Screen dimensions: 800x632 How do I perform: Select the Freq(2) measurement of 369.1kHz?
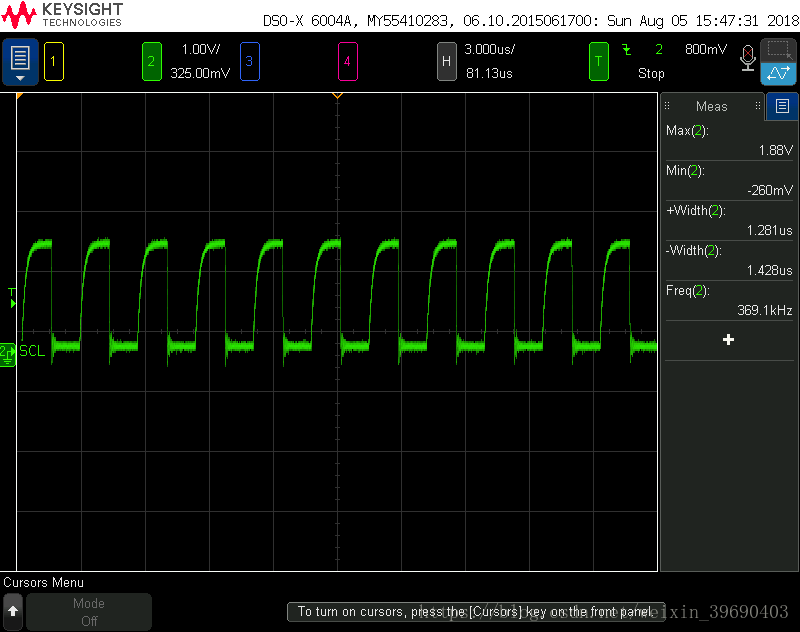(729, 300)
